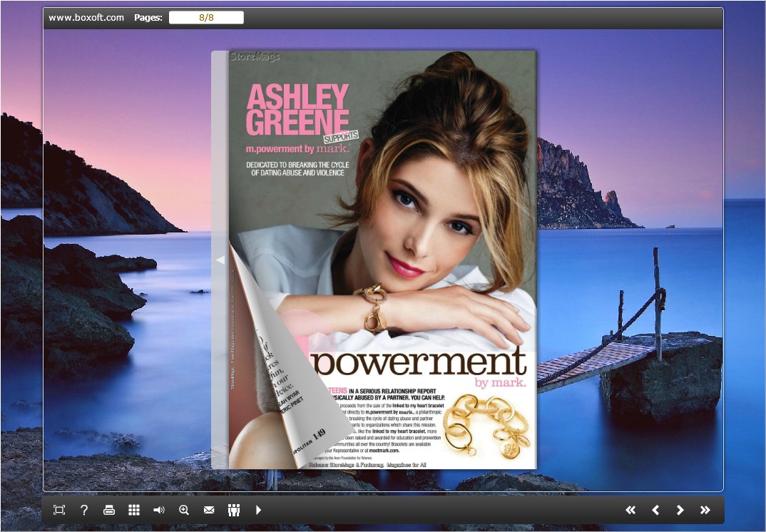Screen dimensions: 766x532
Task: Go to first page double-arrow
Action: pyautogui.click(x=630, y=510)
